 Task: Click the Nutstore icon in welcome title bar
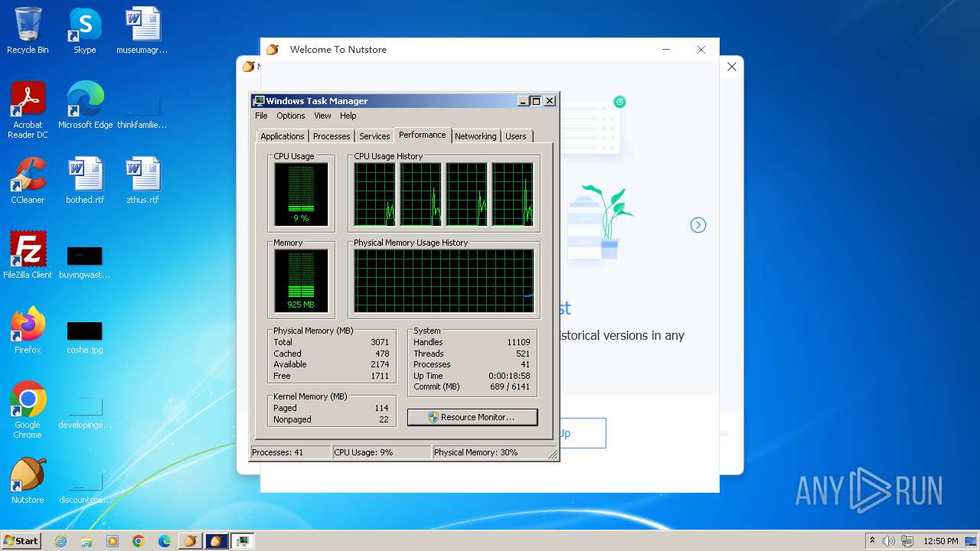(273, 50)
